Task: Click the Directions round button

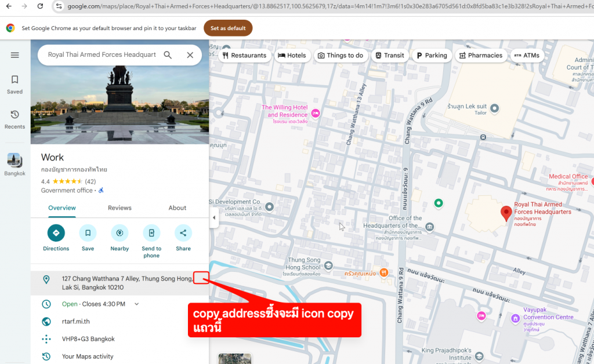Action: click(x=56, y=233)
